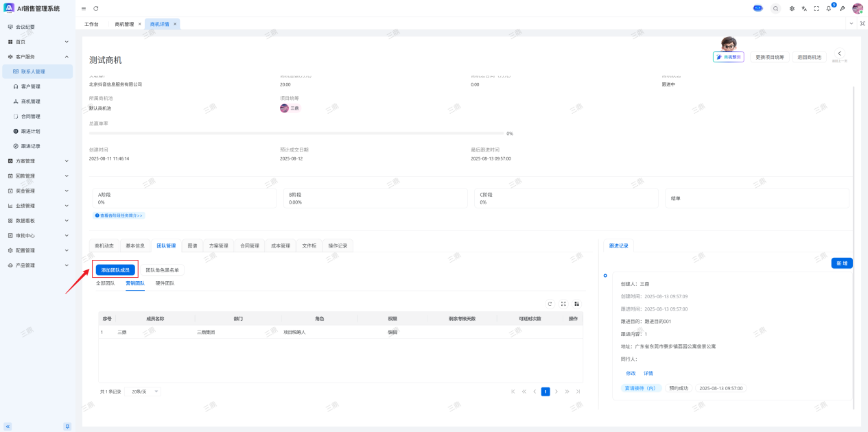Click the refresh icon above team table
This screenshot has width=868, height=432.
(550, 304)
